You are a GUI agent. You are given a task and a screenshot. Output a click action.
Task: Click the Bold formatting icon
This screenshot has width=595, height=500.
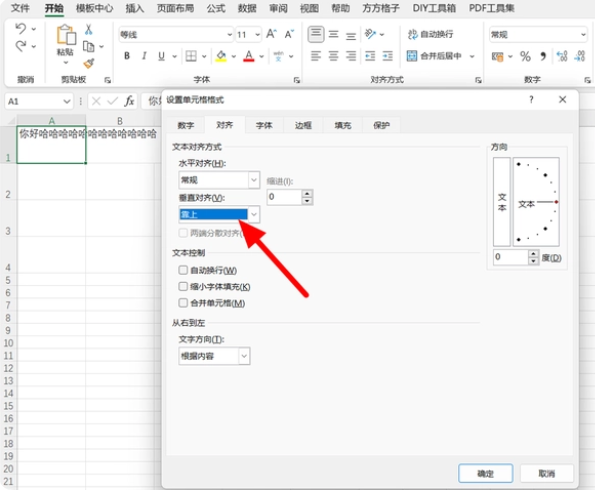(127, 56)
